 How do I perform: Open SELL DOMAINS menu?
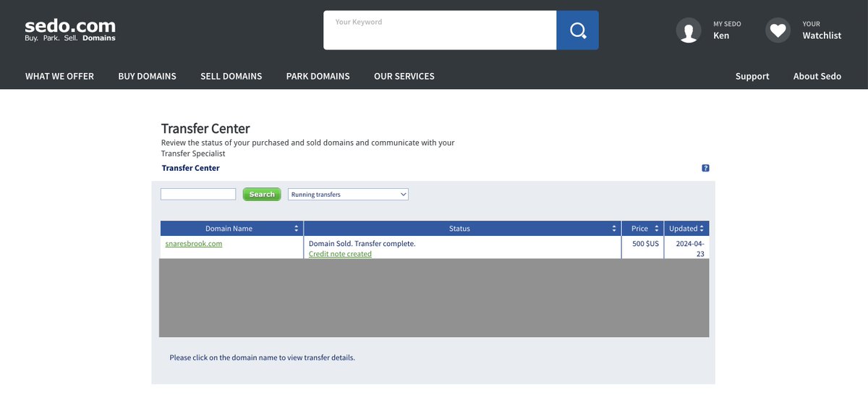(x=231, y=76)
